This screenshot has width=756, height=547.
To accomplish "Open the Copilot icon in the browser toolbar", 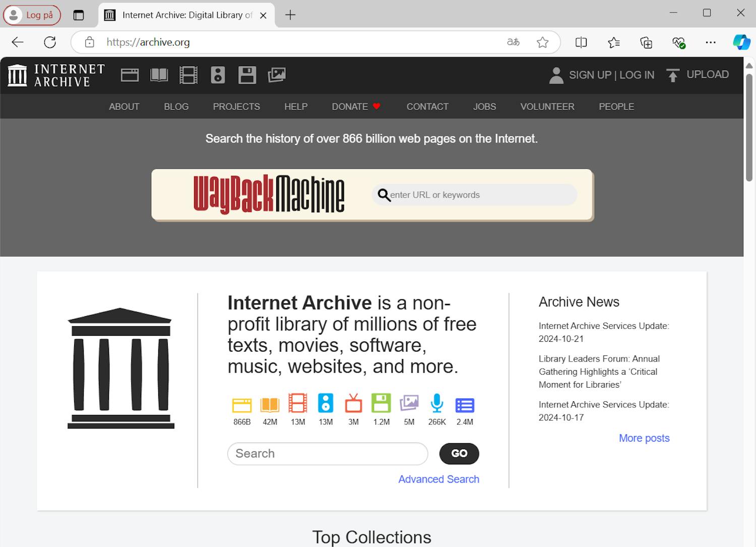I will [x=741, y=42].
